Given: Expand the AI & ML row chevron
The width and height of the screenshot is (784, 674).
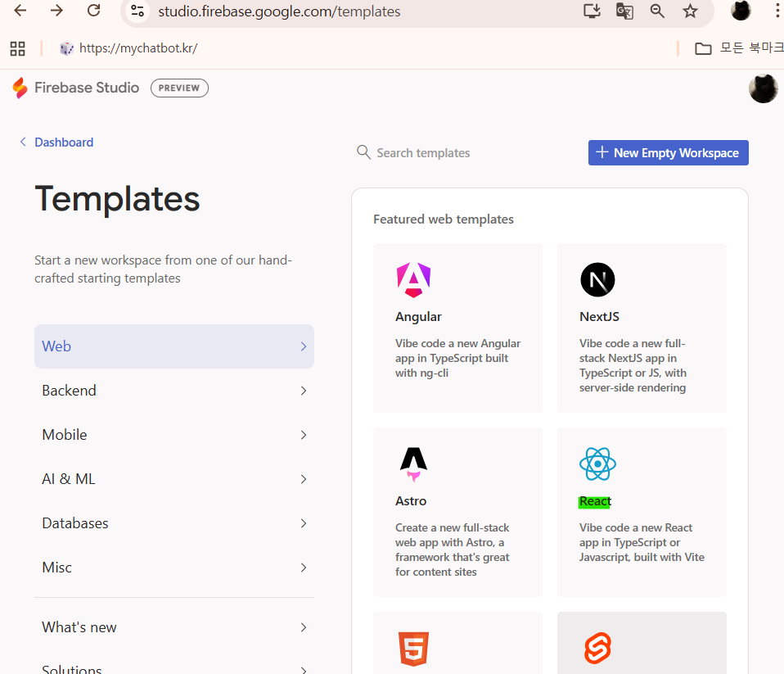Looking at the screenshot, I should [304, 479].
